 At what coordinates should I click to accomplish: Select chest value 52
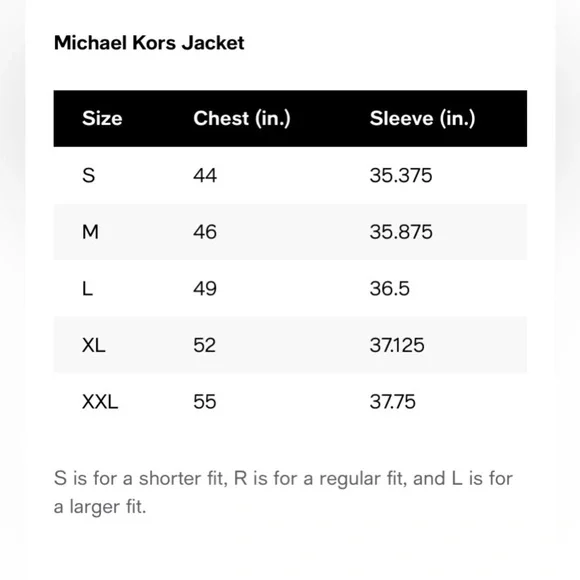point(205,345)
